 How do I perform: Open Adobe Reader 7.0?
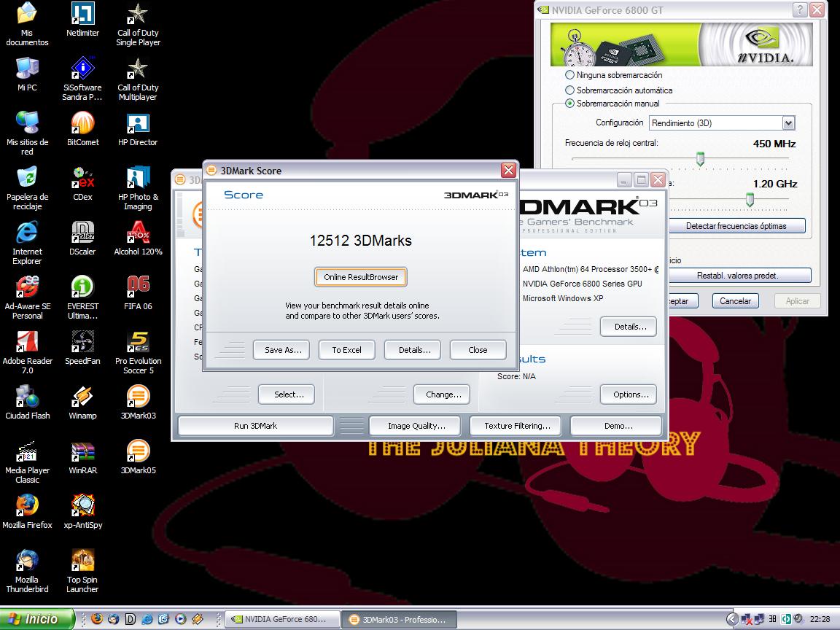(27, 352)
